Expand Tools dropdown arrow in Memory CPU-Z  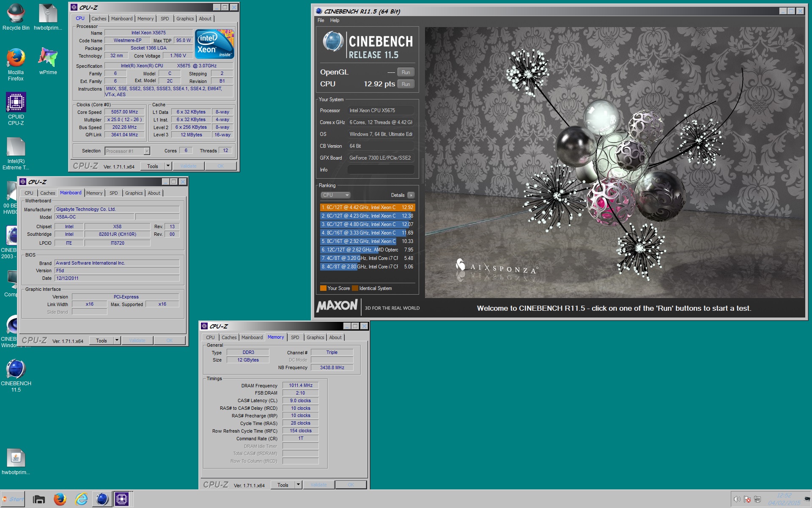click(x=298, y=485)
